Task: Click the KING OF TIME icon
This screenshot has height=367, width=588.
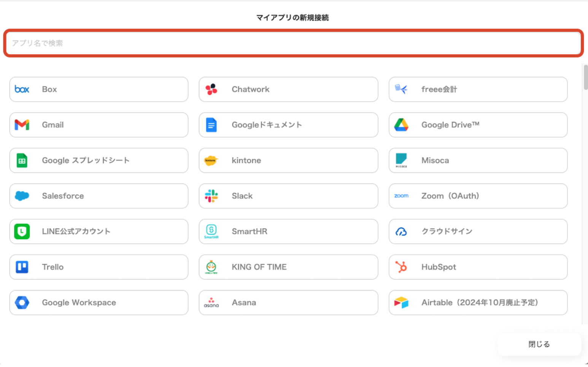Action: click(211, 267)
